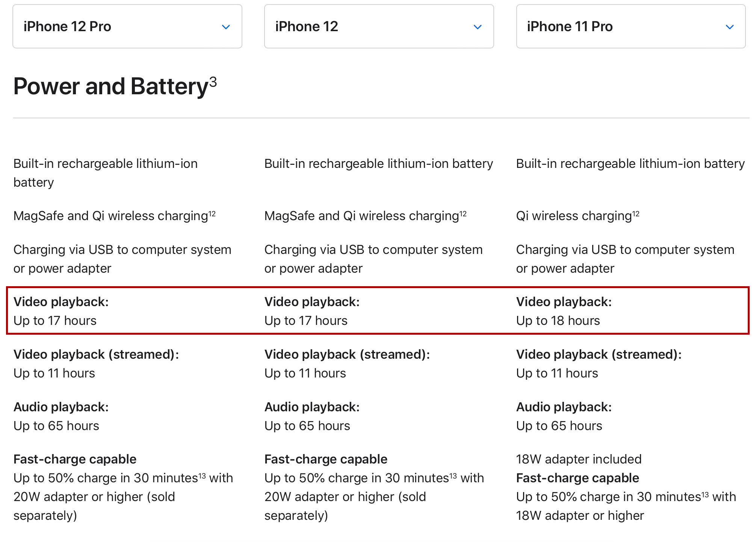This screenshot has height=542, width=756.
Task: Open footnote 3 next to Power and Battery
Action: [213, 82]
